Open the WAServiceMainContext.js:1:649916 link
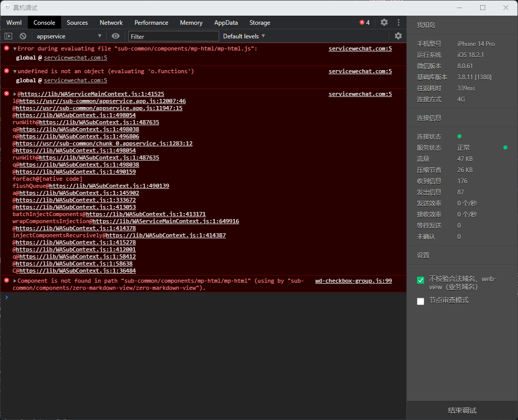Screen dimensions: 518x420 click(x=166, y=221)
